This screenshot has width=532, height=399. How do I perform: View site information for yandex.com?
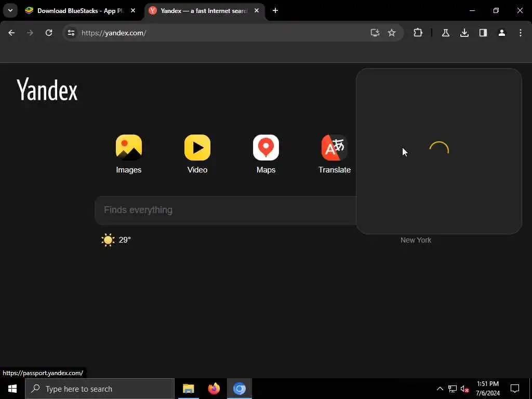point(71,33)
